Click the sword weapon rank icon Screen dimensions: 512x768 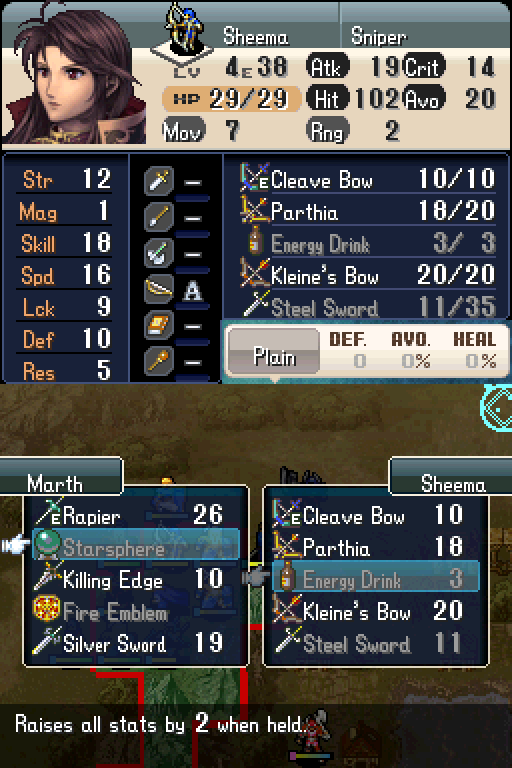click(159, 180)
